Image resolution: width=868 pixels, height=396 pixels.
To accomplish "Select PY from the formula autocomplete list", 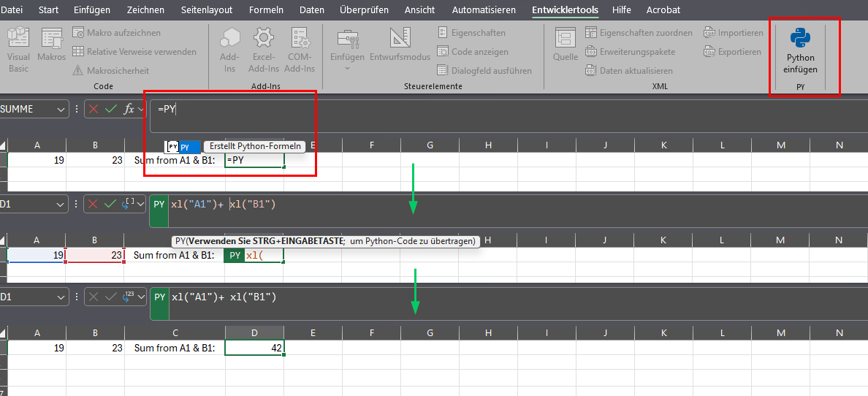I will click(x=183, y=147).
